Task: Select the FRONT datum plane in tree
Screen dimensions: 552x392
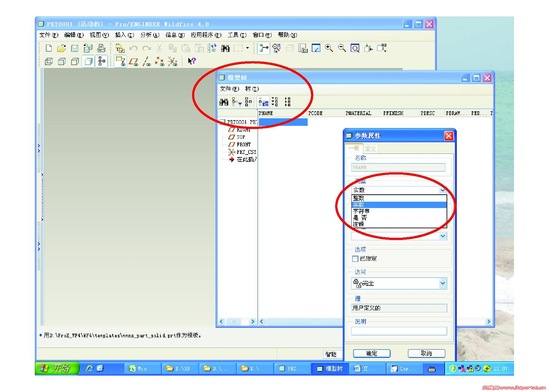Action: [244, 144]
